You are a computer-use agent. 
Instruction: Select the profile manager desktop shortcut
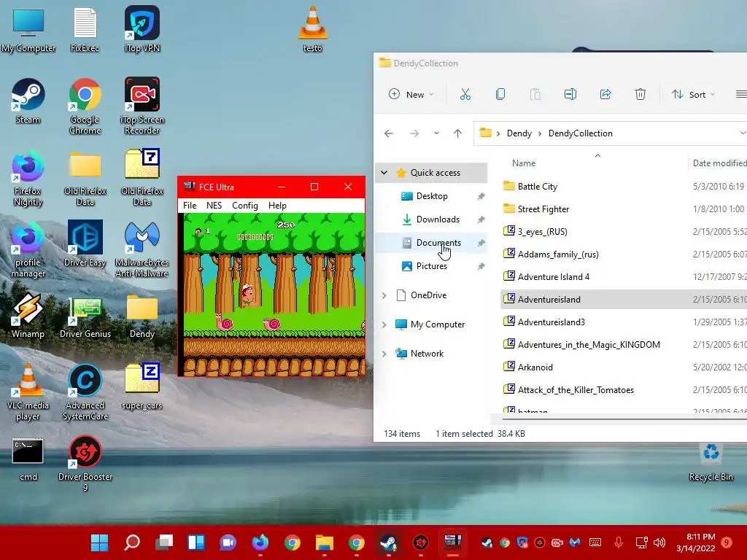(x=28, y=249)
